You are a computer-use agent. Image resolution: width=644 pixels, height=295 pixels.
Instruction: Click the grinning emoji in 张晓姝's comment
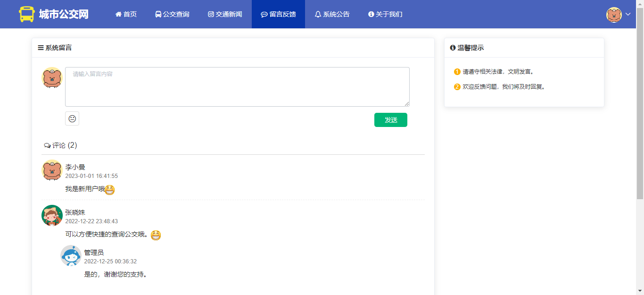coord(156,235)
